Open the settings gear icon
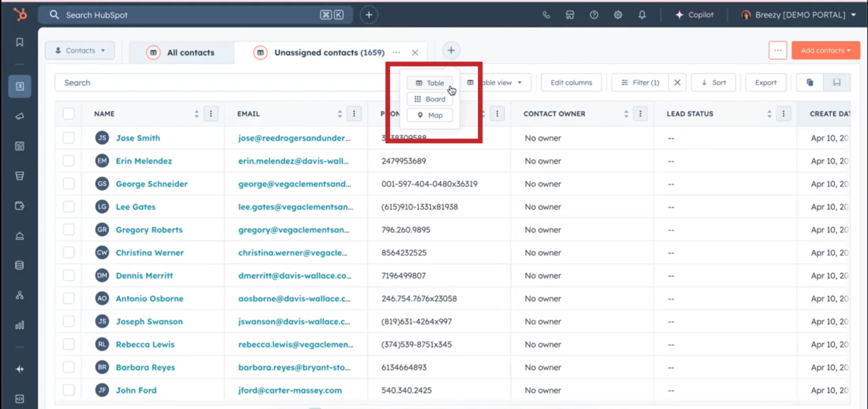Viewport: 868px width, 409px height. point(618,15)
